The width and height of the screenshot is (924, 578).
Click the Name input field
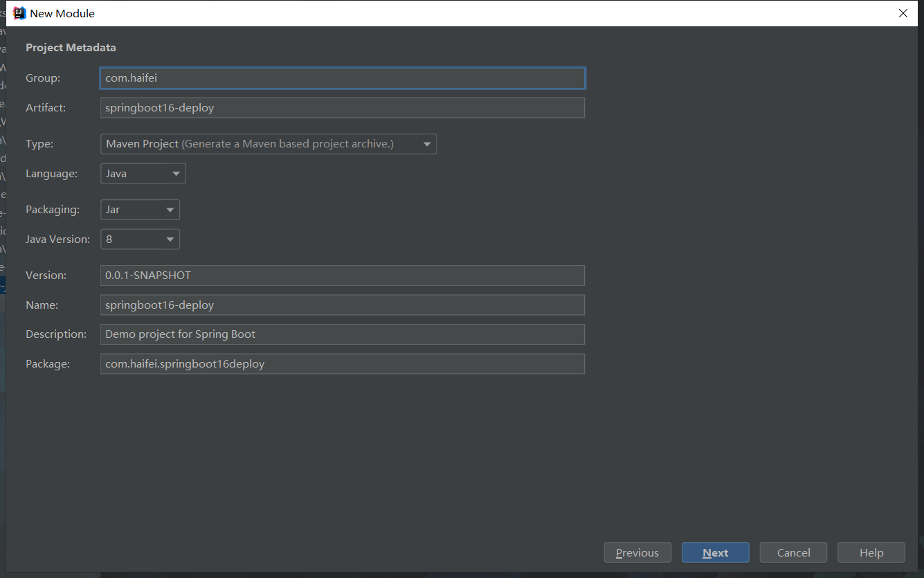click(x=342, y=305)
